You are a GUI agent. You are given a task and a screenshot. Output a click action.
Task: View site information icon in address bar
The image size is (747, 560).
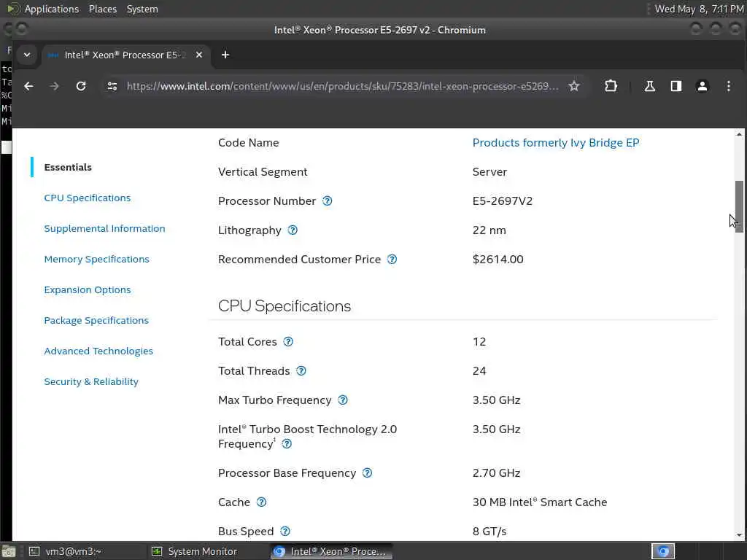[x=112, y=86]
